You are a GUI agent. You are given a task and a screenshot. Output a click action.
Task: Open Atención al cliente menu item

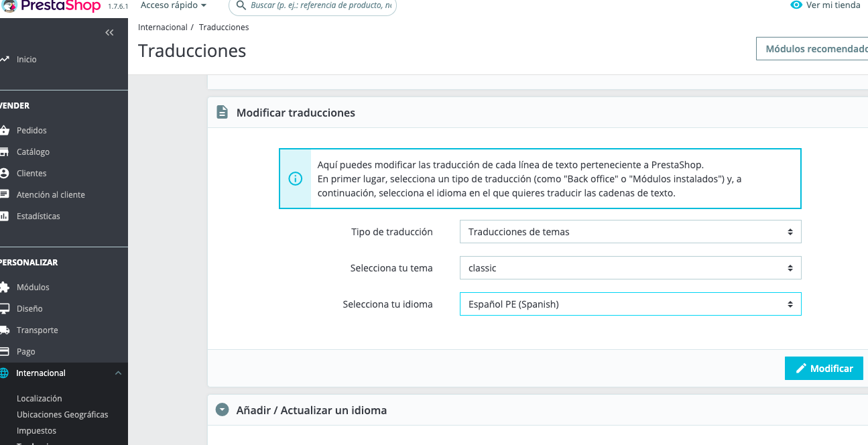pos(51,195)
